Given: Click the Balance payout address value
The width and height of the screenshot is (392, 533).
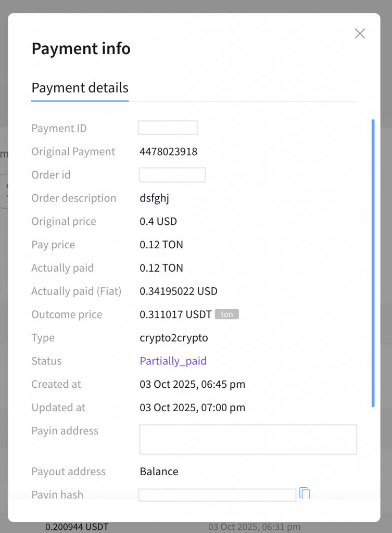Looking at the screenshot, I should pos(159,472).
